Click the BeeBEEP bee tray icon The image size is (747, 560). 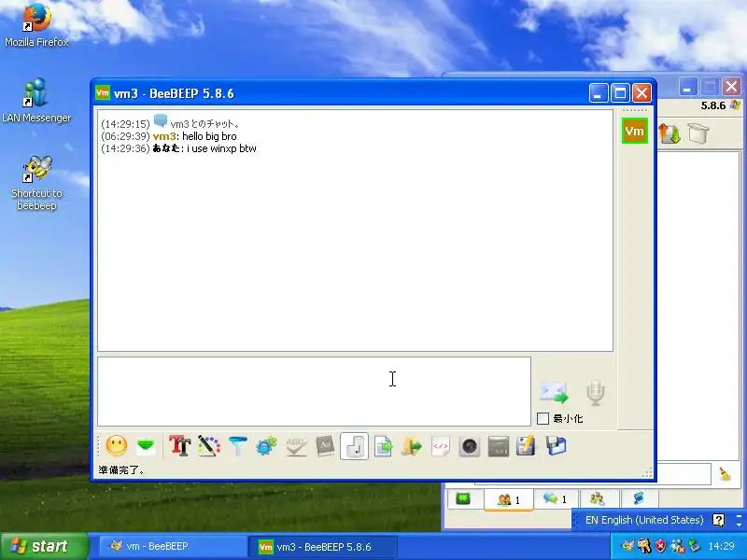627,546
